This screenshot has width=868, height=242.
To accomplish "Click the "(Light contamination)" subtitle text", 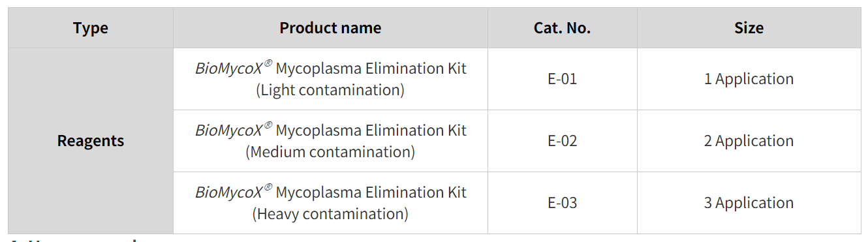I will pos(330,90).
